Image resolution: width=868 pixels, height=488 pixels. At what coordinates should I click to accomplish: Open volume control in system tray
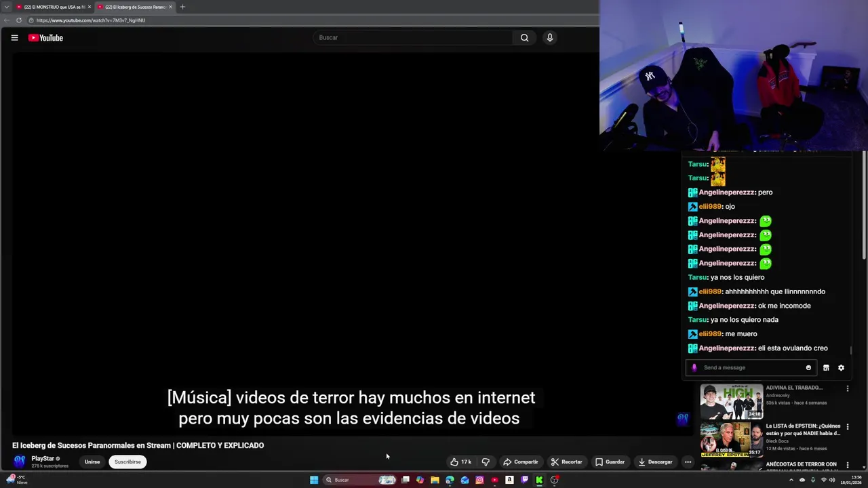tap(832, 480)
